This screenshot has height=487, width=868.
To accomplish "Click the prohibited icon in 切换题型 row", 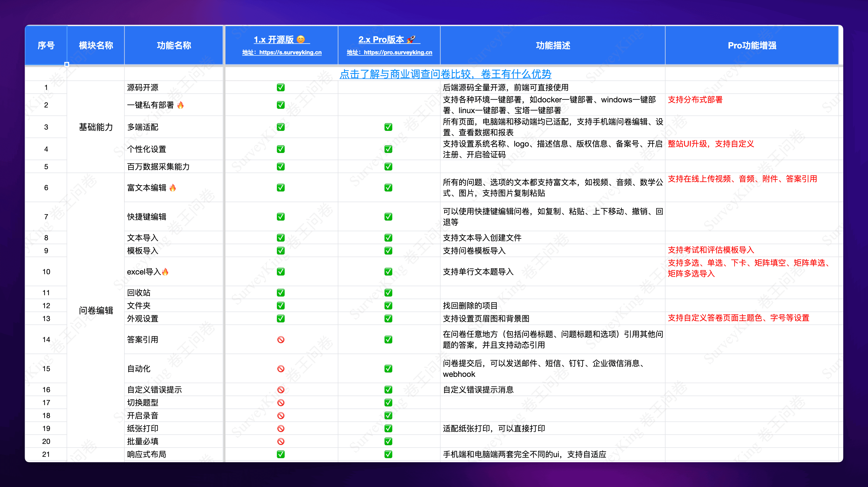I will click(281, 403).
